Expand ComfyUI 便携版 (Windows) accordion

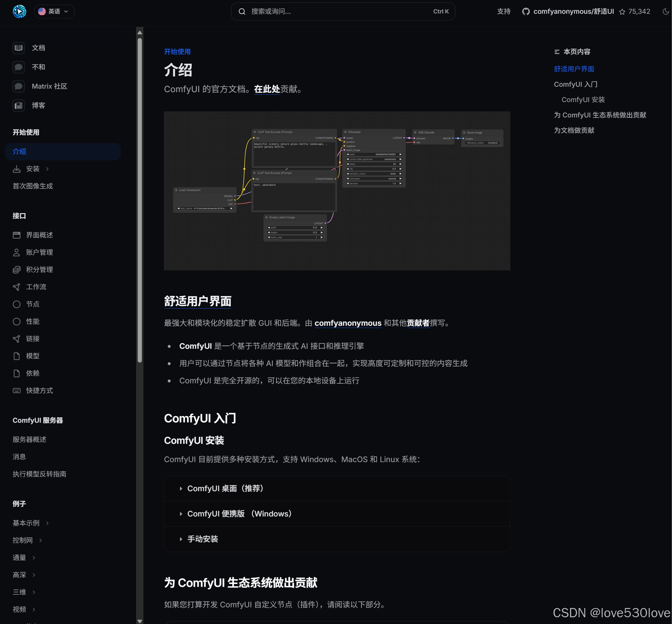(239, 514)
